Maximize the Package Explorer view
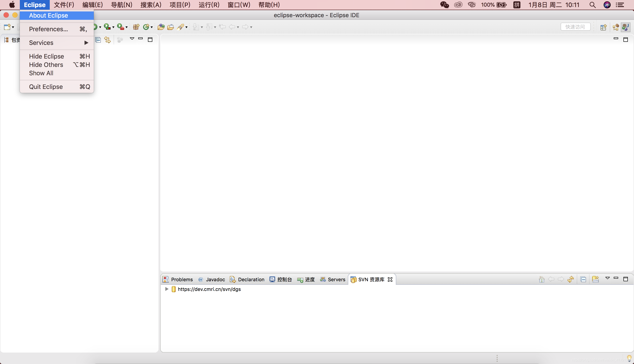634x364 pixels. pos(150,39)
